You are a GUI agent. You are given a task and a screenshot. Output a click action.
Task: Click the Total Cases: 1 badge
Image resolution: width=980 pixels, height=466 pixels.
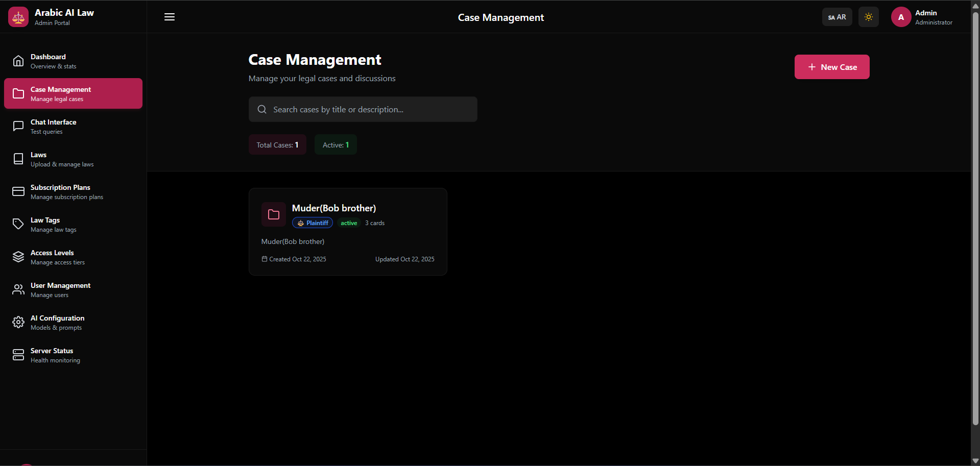coord(277,145)
